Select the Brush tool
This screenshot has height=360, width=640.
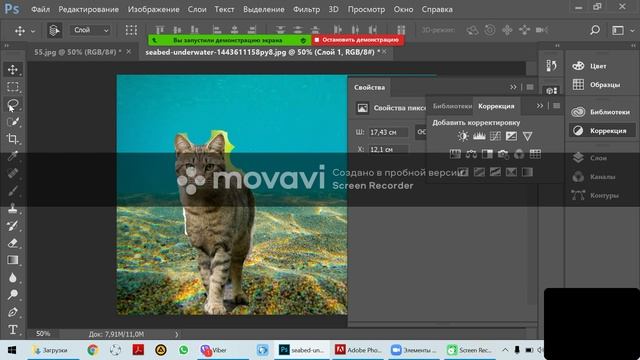point(13,191)
